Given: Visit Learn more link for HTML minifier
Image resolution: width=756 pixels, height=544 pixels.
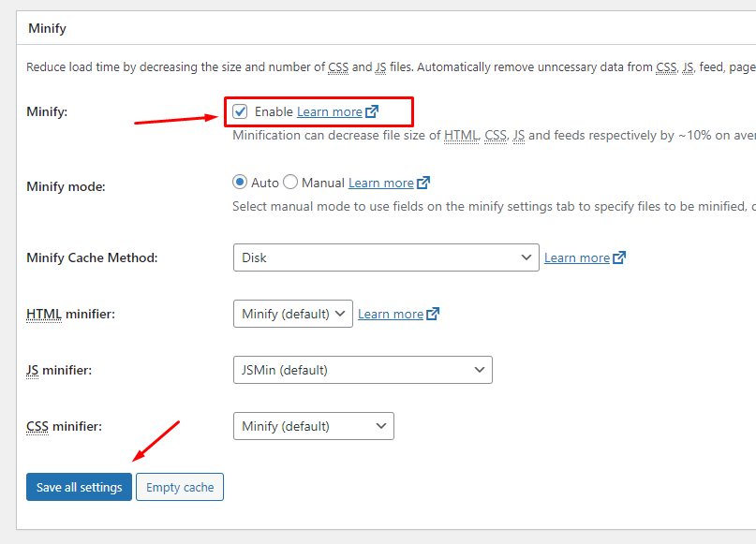Looking at the screenshot, I should (x=390, y=314).
